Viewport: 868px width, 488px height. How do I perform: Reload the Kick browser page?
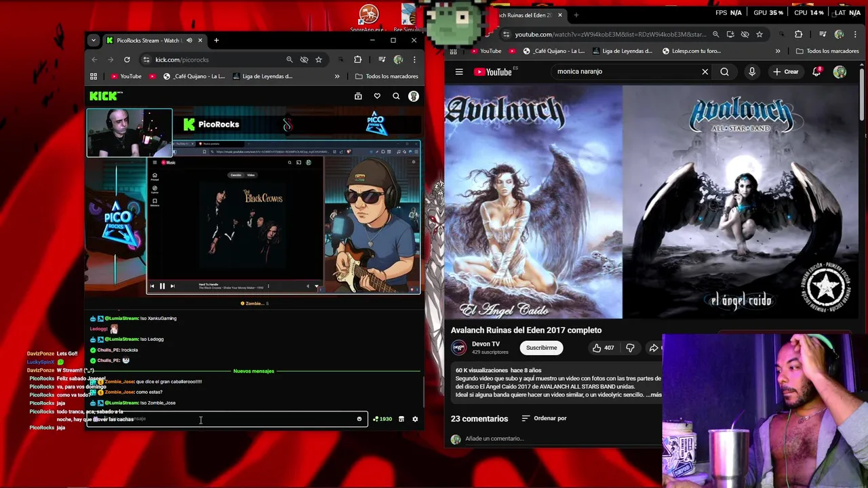[x=127, y=60]
